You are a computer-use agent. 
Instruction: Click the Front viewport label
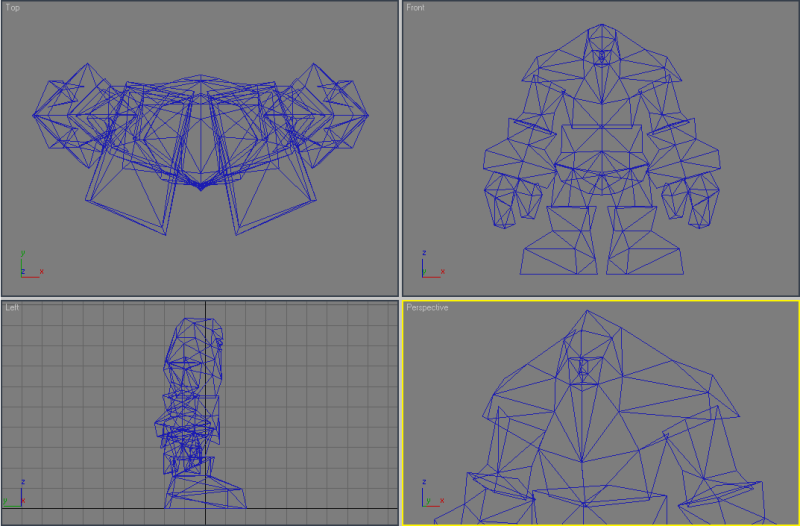click(415, 8)
